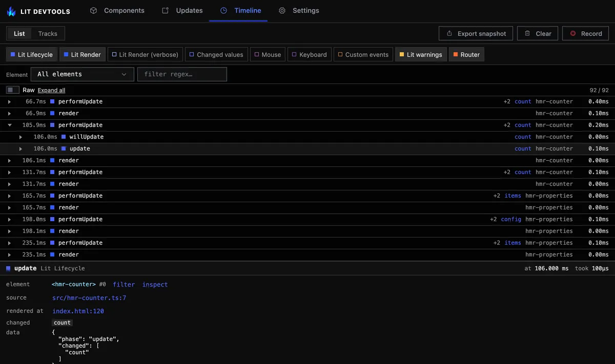This screenshot has width=615, height=364.
Task: Toggle the Lit Render filter
Action: click(83, 55)
